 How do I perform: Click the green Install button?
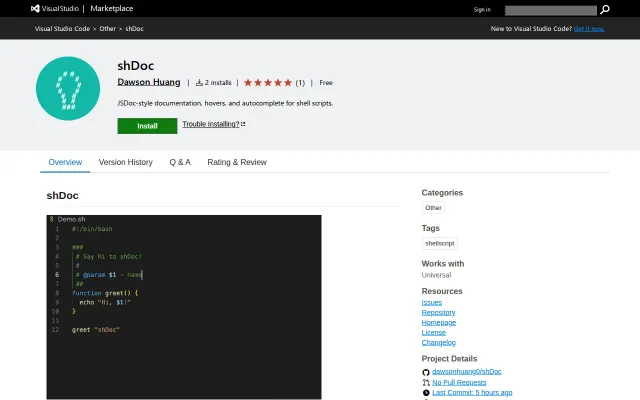(147, 126)
